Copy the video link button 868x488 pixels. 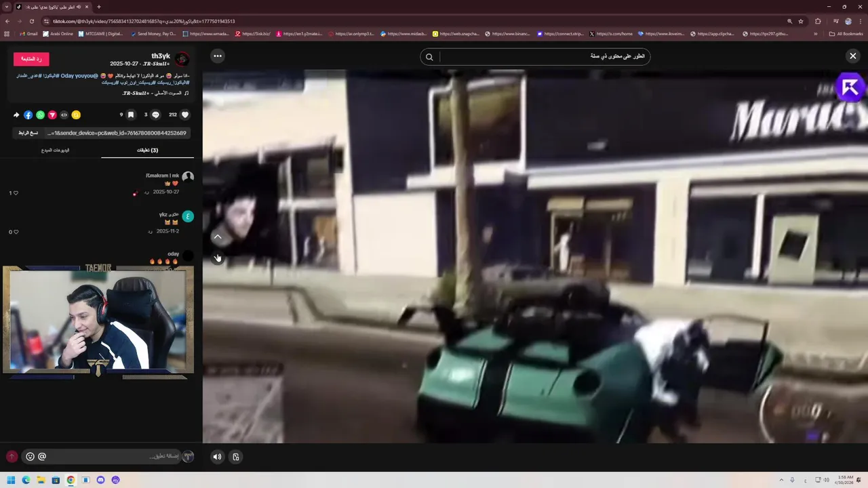[28, 133]
